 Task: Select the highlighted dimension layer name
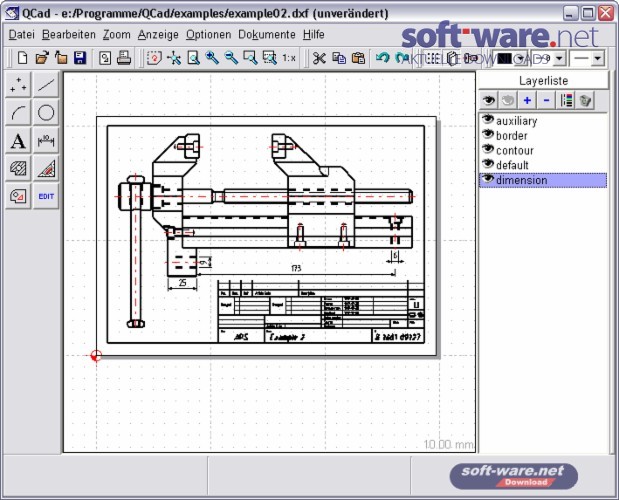(521, 180)
